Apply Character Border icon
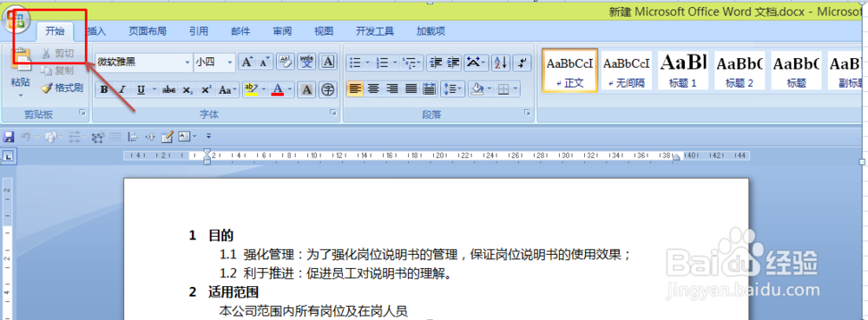The height and width of the screenshot is (320, 868). pyautogui.click(x=328, y=62)
